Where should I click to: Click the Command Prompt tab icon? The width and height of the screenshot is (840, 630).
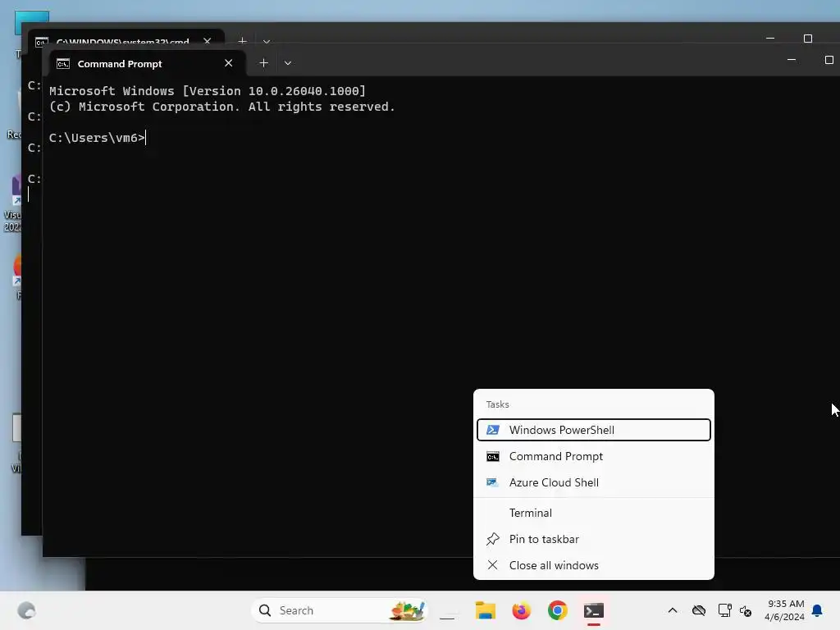[63, 64]
